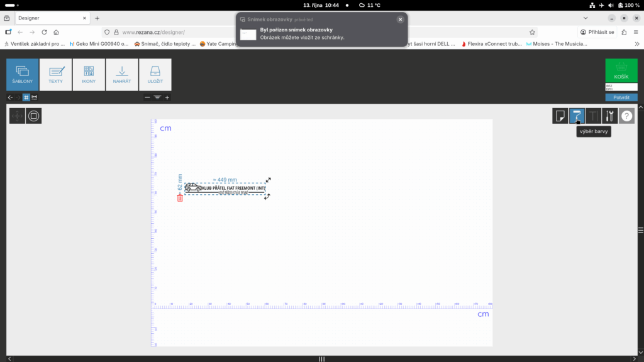Screen dimensions: 644x362
Task: Open the wrench and screwdriver settings tool
Action: pos(610,116)
